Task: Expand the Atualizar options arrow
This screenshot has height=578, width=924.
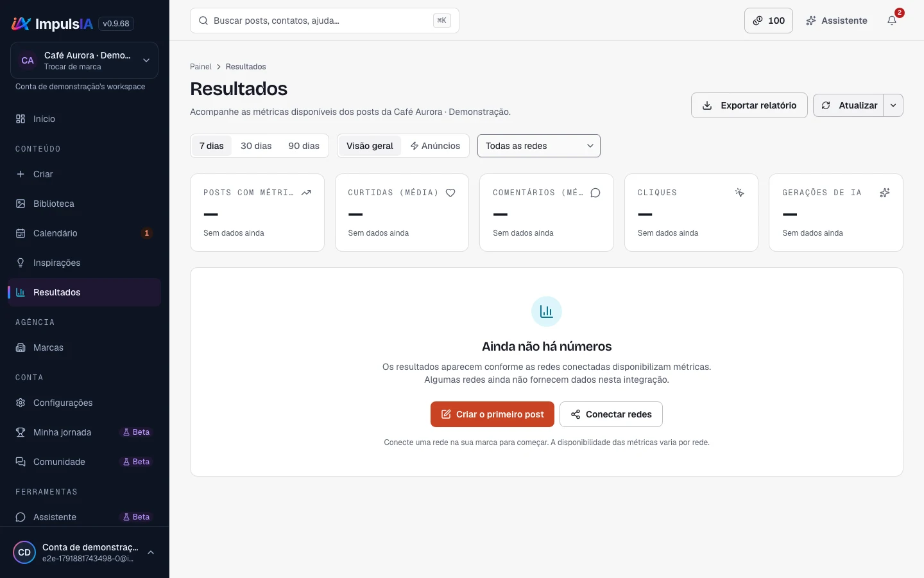Action: 893,105
